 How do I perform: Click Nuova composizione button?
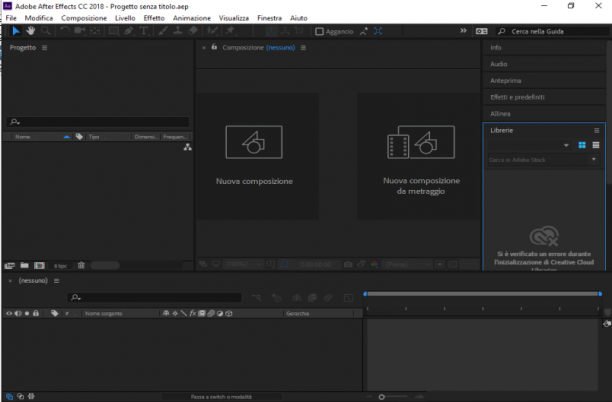[257, 156]
